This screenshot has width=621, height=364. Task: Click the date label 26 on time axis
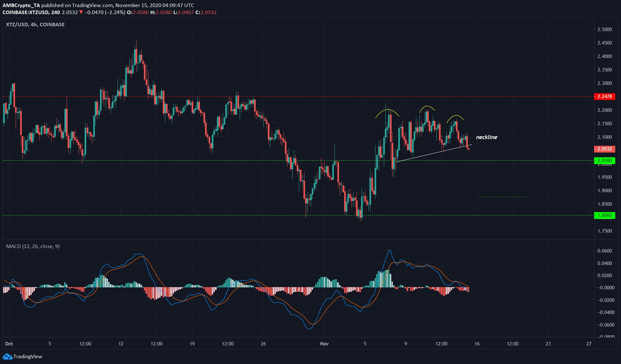click(263, 344)
